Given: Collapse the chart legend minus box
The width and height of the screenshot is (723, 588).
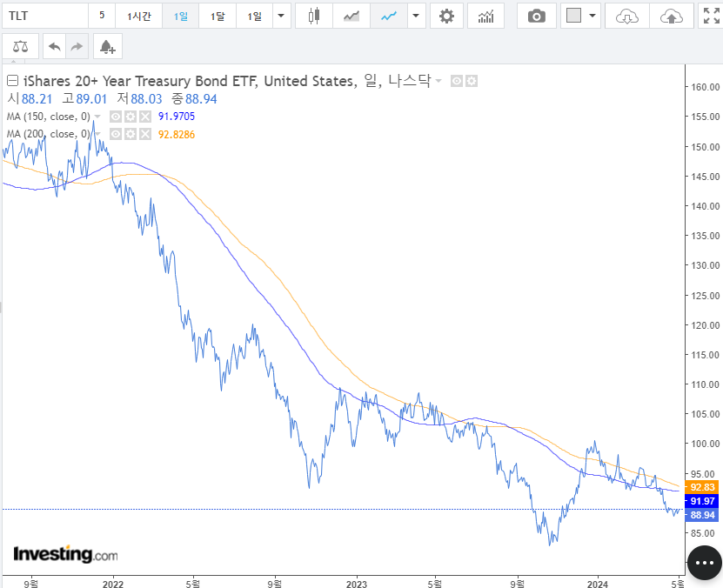Looking at the screenshot, I should [x=12, y=81].
